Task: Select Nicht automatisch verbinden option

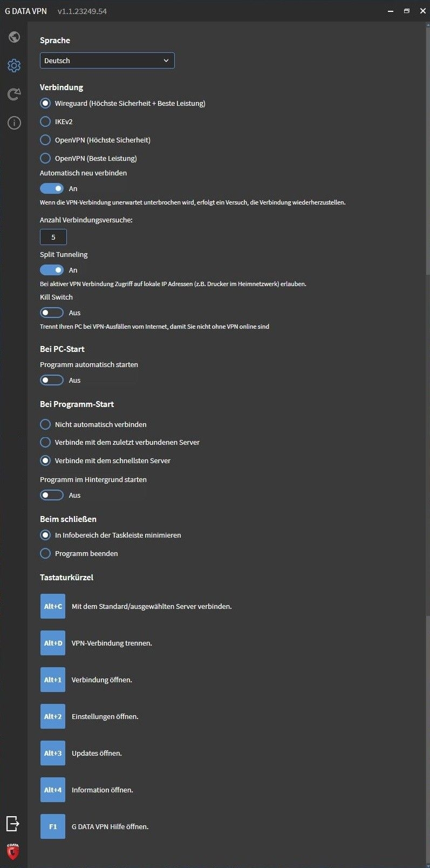Action: click(x=45, y=424)
